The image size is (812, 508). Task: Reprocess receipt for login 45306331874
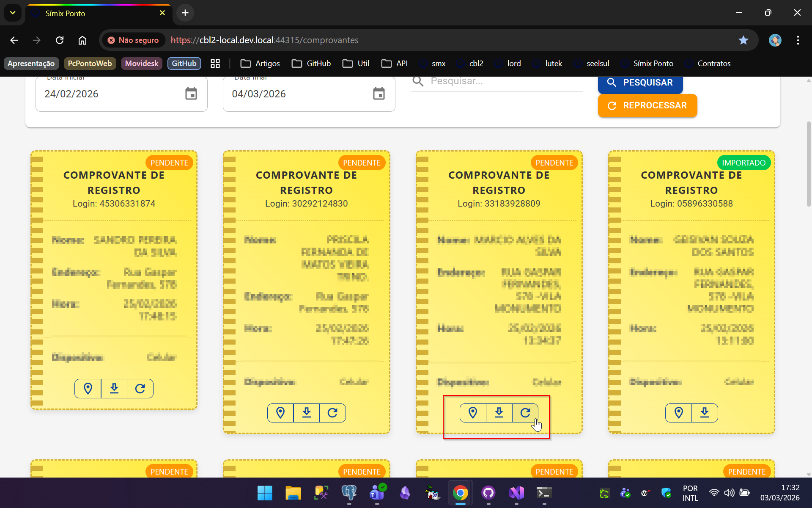[140, 389]
